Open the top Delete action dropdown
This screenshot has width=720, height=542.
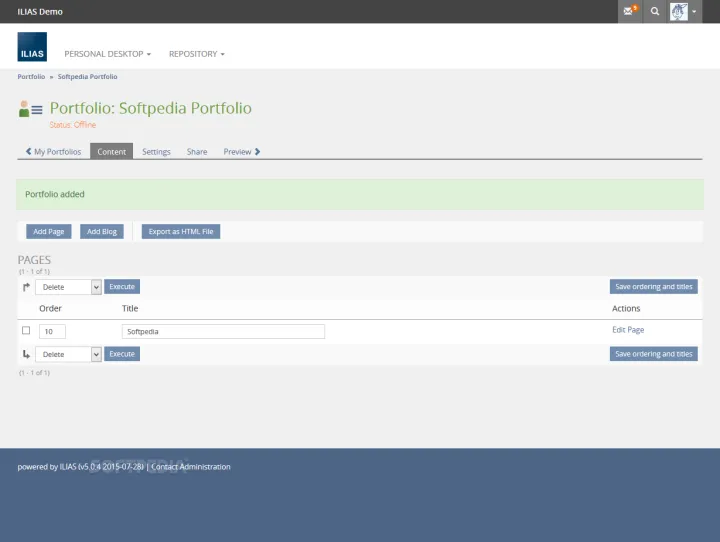point(69,287)
